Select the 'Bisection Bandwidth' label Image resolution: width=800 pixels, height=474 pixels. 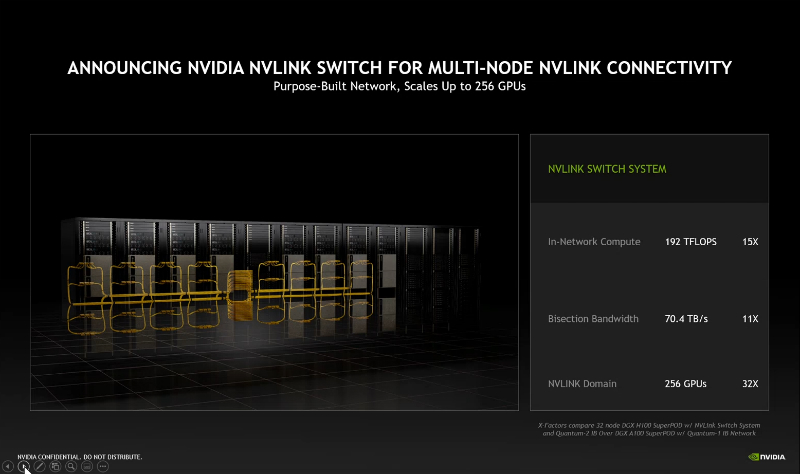coord(593,319)
